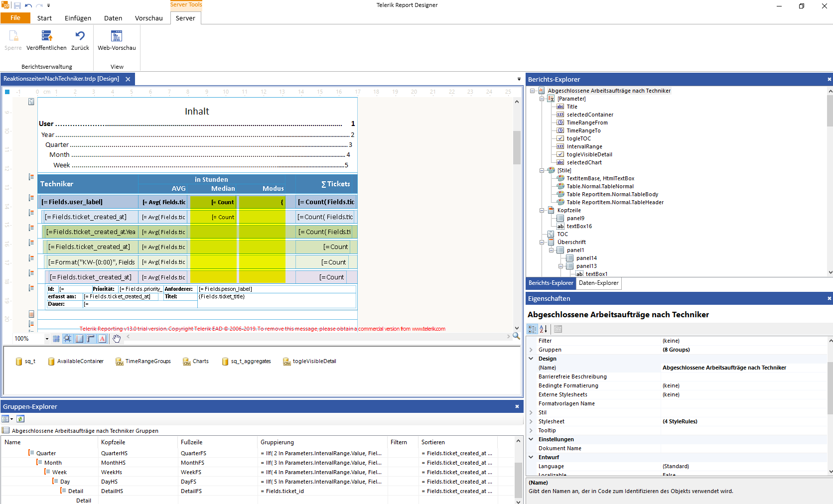Viewport: 833px width, 504px height.
Task: Collapse the Kopfzeile tree node
Action: pyautogui.click(x=542, y=210)
